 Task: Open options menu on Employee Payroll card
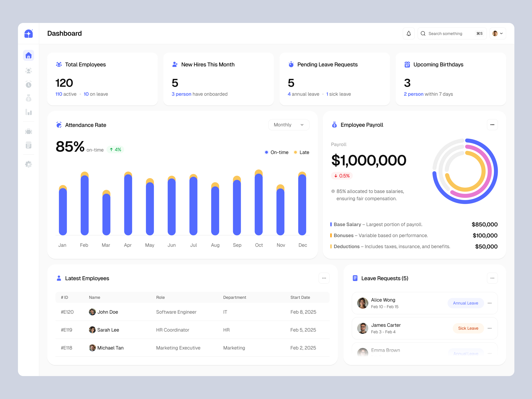[x=492, y=125]
